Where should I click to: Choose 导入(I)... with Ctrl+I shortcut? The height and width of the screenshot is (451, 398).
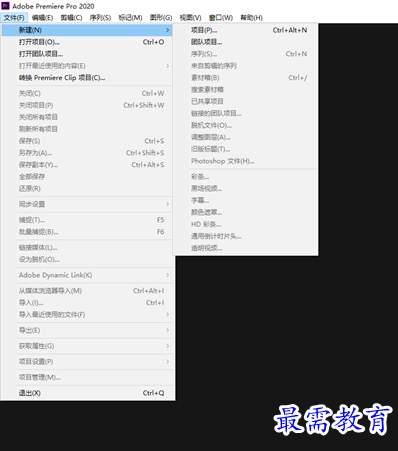click(87, 303)
